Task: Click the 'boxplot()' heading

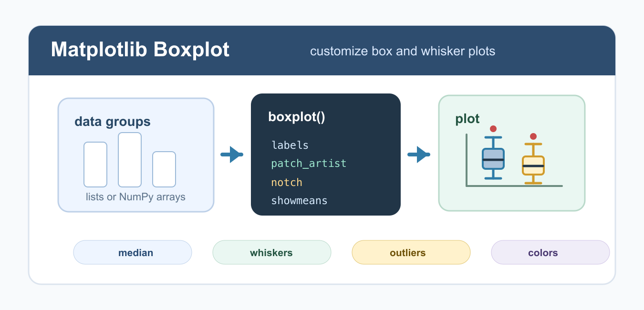Action: point(297,117)
